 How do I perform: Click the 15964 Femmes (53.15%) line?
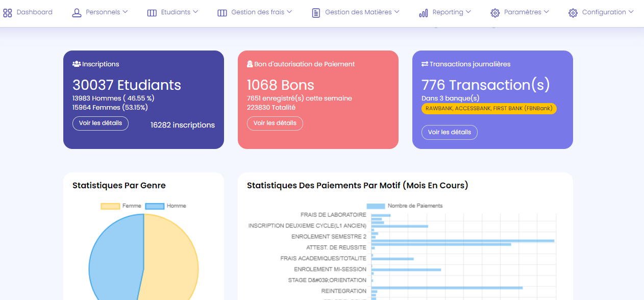tap(110, 107)
